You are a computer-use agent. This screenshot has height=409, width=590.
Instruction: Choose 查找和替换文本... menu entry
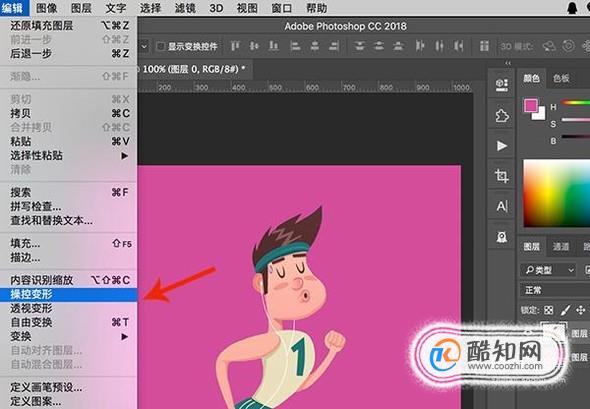pos(68,220)
